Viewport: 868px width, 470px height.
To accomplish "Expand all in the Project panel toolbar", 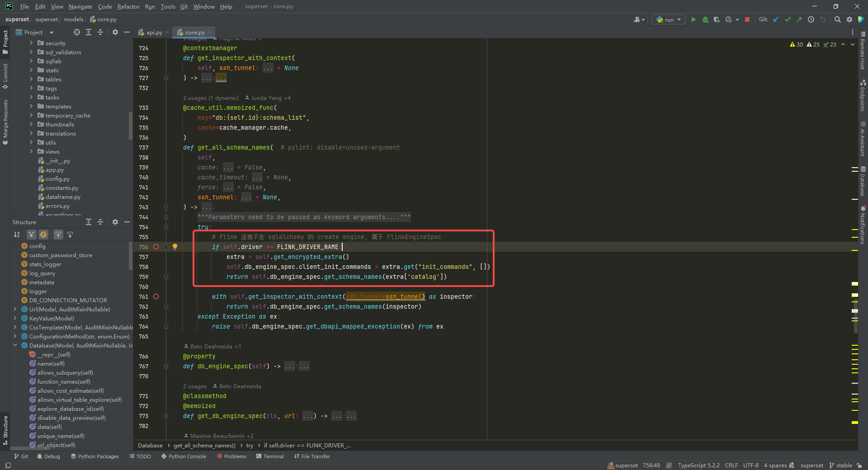I will [x=89, y=32].
